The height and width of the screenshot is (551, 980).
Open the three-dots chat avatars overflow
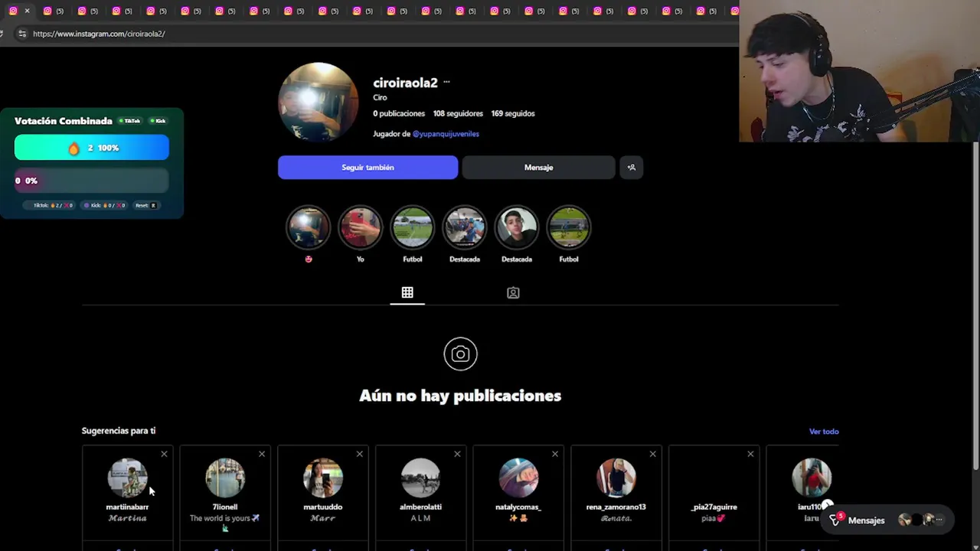(x=939, y=520)
